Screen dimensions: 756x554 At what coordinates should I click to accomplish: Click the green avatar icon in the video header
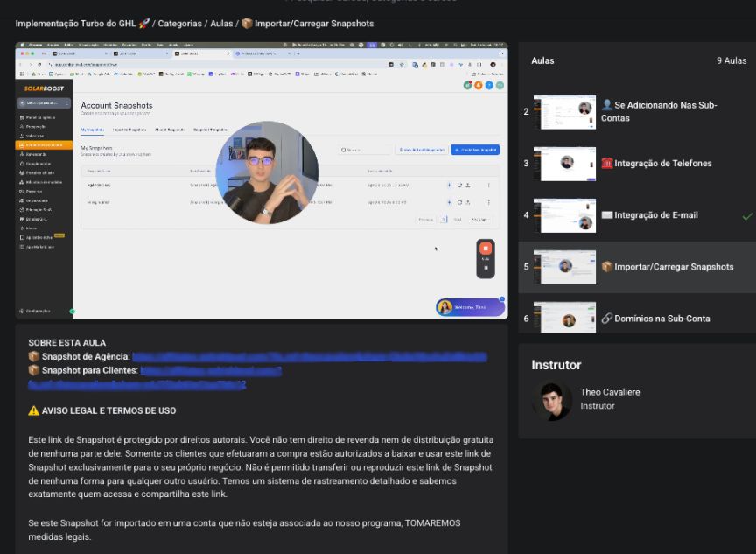click(467, 86)
